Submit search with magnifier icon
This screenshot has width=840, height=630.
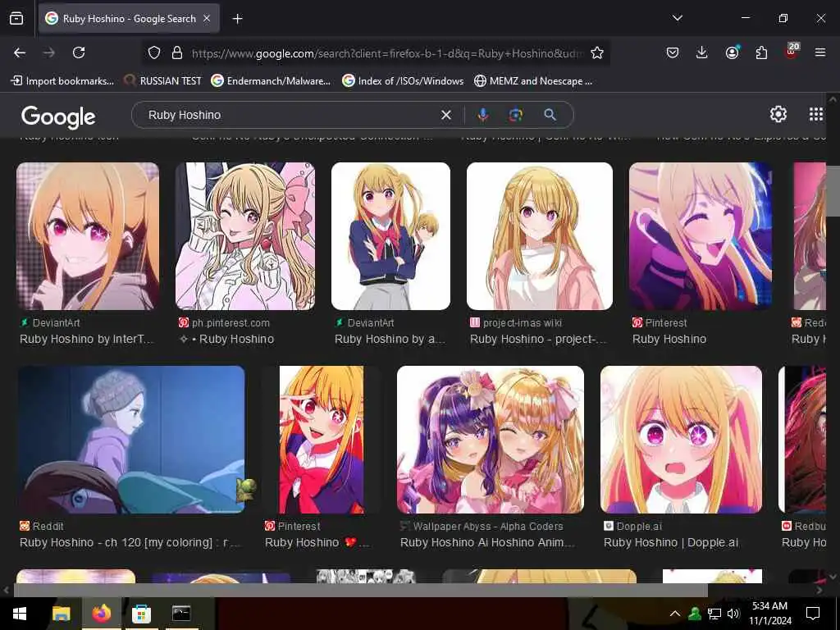coord(550,115)
